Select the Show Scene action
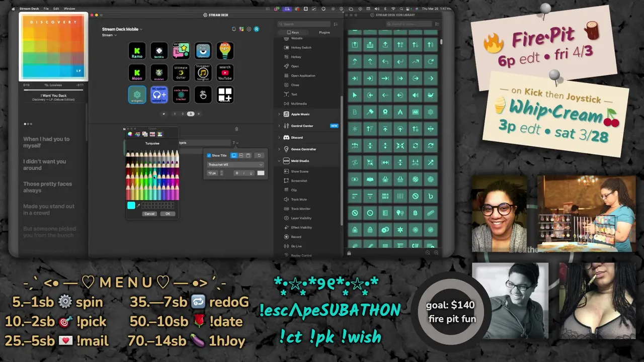Viewport: 644px width, 362px height. [300, 171]
